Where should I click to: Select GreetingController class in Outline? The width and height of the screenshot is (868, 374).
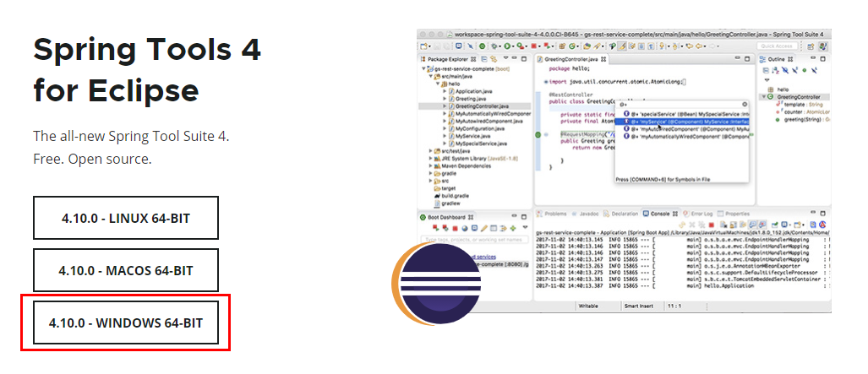[794, 97]
